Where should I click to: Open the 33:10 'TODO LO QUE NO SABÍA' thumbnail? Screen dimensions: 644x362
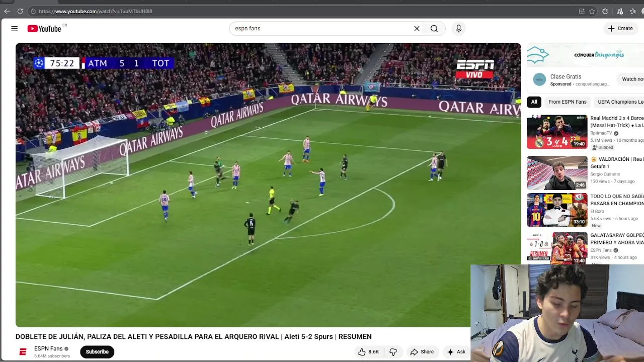557,210
